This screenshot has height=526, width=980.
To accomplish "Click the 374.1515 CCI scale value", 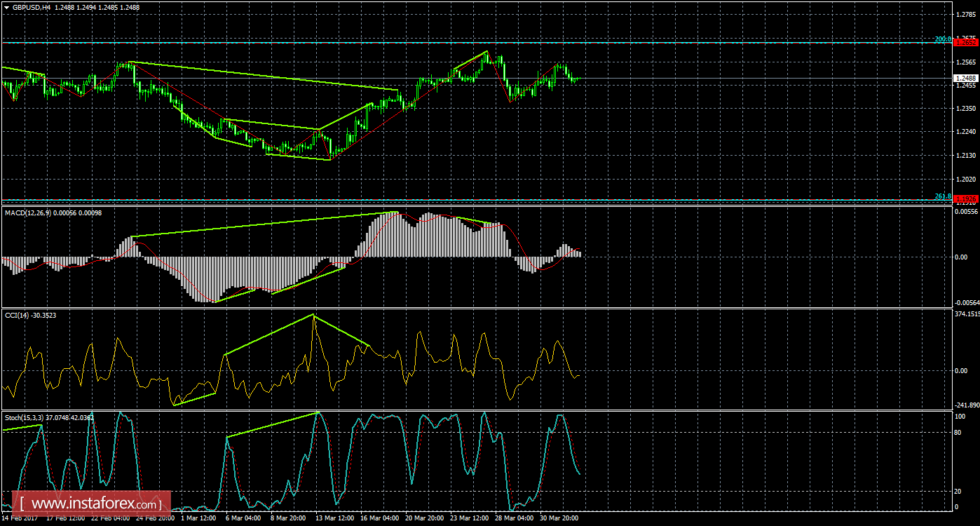I will (x=967, y=315).
